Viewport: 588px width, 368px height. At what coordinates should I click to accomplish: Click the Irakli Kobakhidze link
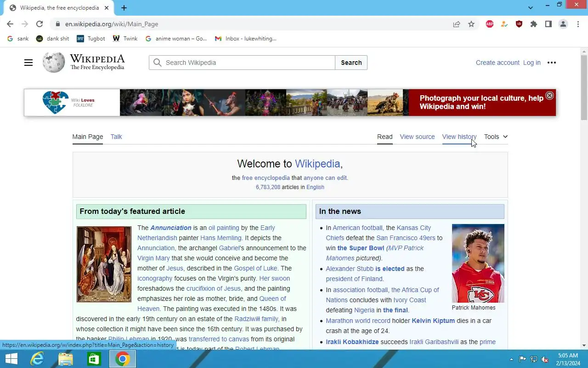click(x=352, y=342)
